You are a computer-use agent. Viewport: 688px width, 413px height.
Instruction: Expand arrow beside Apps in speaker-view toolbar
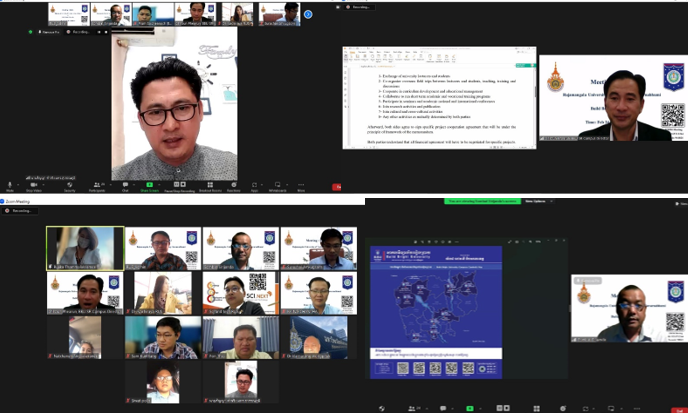coord(262,185)
